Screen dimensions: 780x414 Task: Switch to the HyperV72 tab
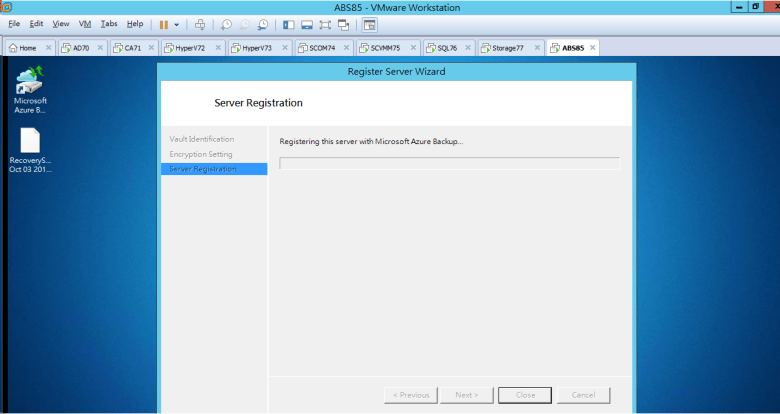pyautogui.click(x=190, y=48)
